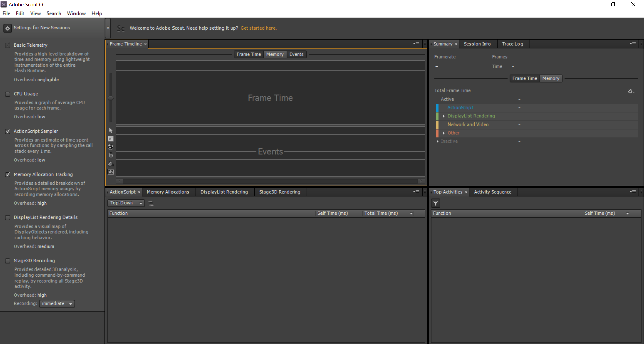Viewport: 644px width, 344px height.
Task: Open Total Time (ms) column sort arrow
Action: click(x=411, y=213)
